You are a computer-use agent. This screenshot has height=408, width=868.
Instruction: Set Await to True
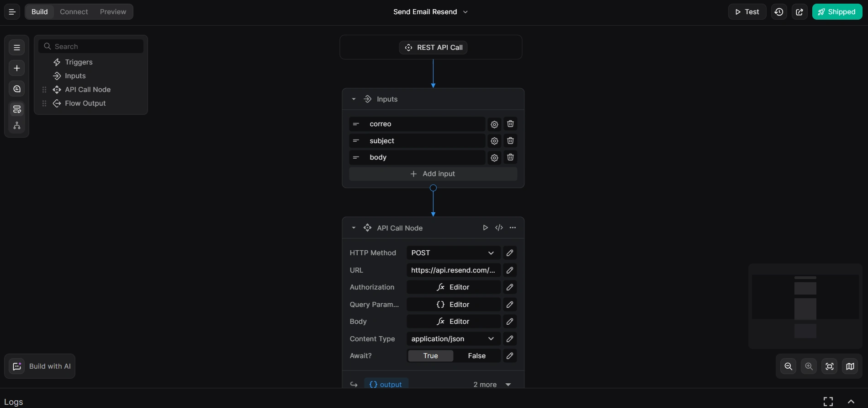point(430,356)
